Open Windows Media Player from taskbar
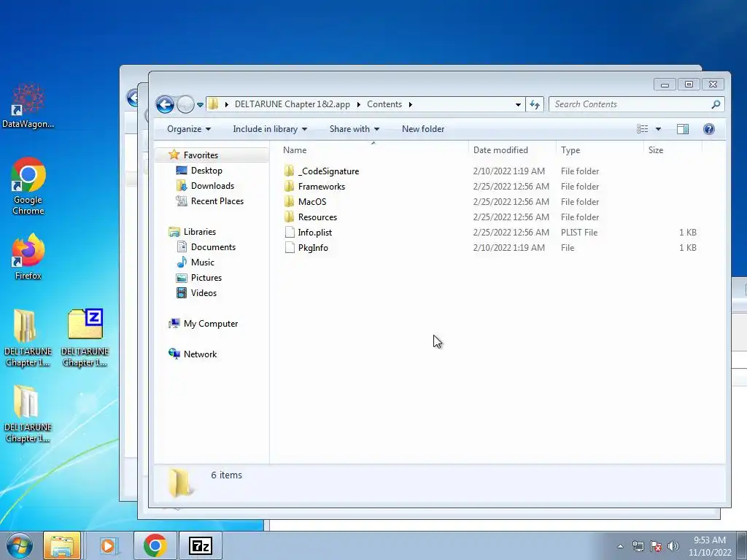The image size is (747, 560). click(108, 545)
